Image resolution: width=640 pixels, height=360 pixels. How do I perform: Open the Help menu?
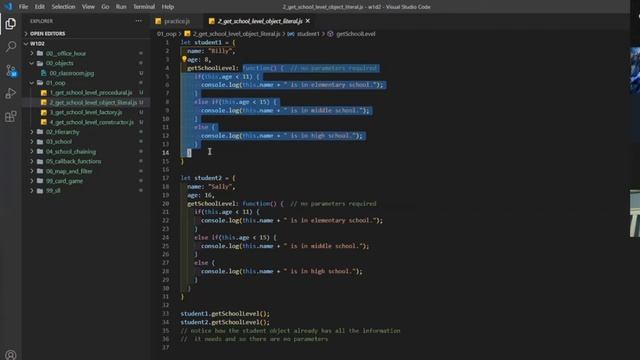(168, 7)
